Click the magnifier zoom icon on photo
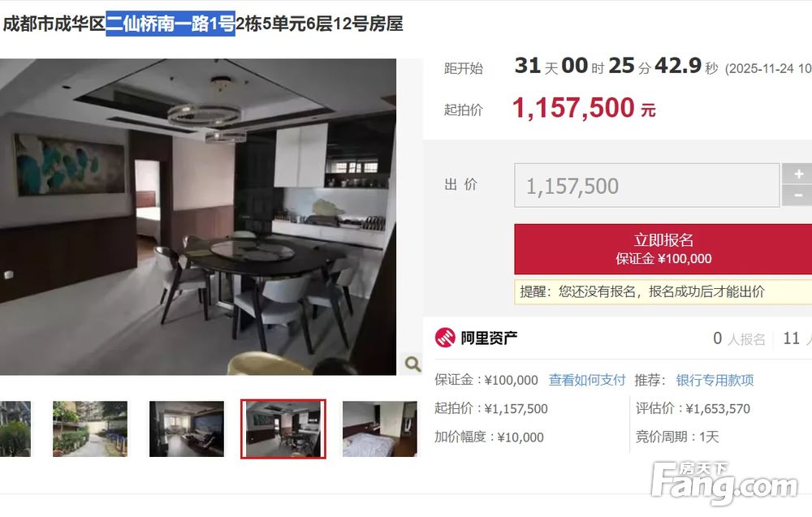The height and width of the screenshot is (517, 812). point(412,364)
